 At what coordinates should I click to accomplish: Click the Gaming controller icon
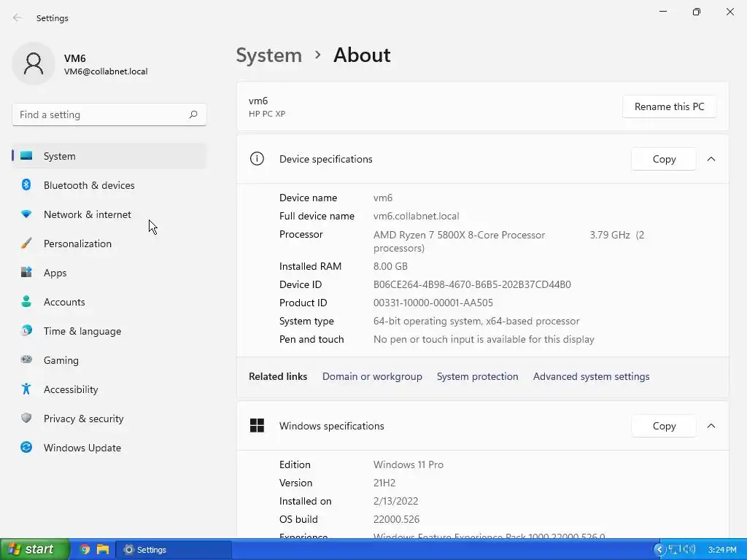point(27,359)
